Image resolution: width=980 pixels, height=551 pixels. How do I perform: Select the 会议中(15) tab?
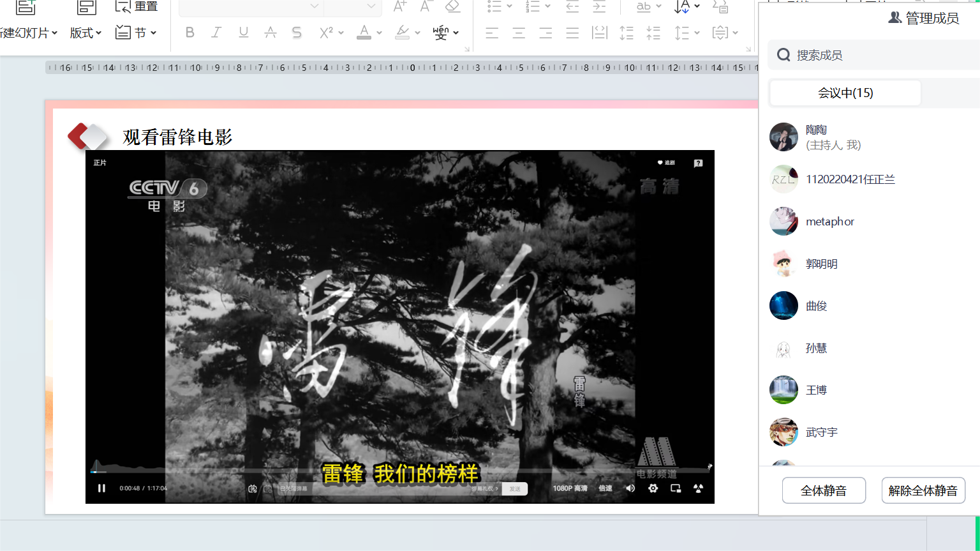tap(845, 93)
